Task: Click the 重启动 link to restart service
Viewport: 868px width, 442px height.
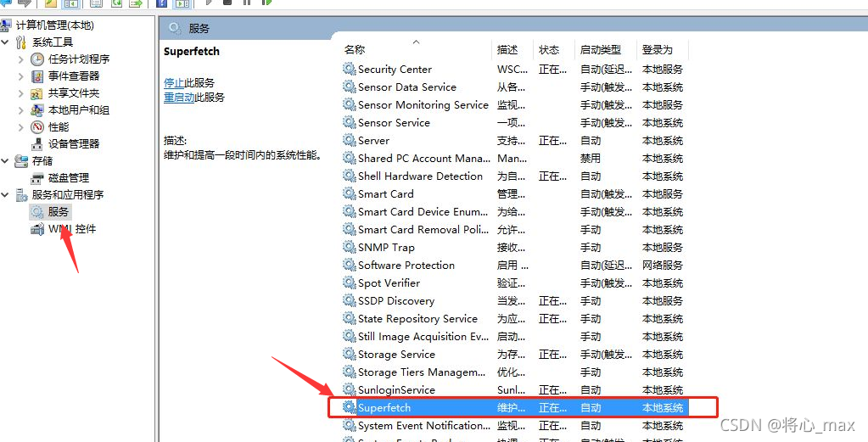Action: pyautogui.click(x=179, y=98)
